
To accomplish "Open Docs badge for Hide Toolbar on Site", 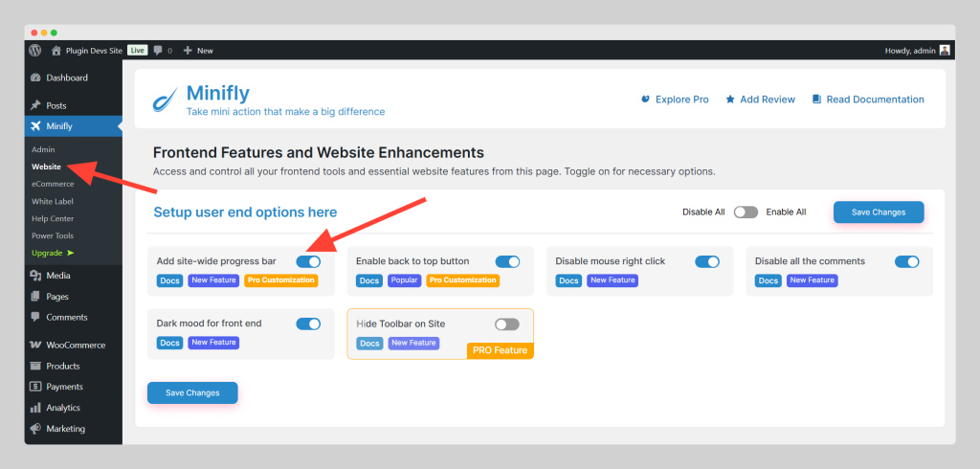I will click(x=369, y=344).
